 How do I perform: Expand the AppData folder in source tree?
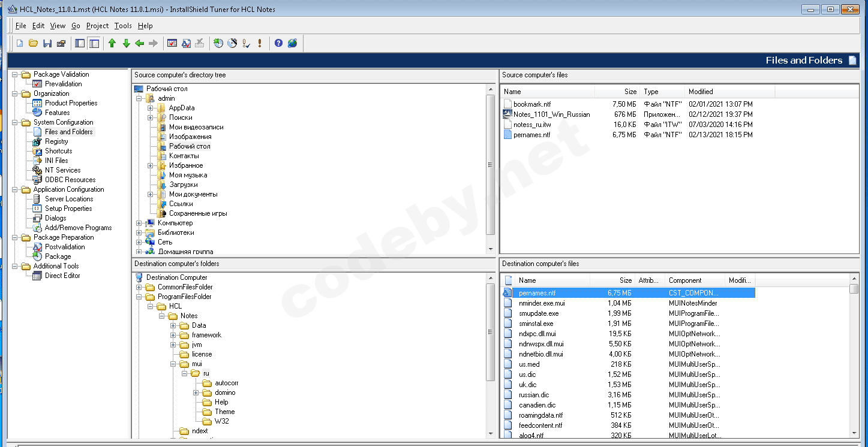click(x=151, y=108)
